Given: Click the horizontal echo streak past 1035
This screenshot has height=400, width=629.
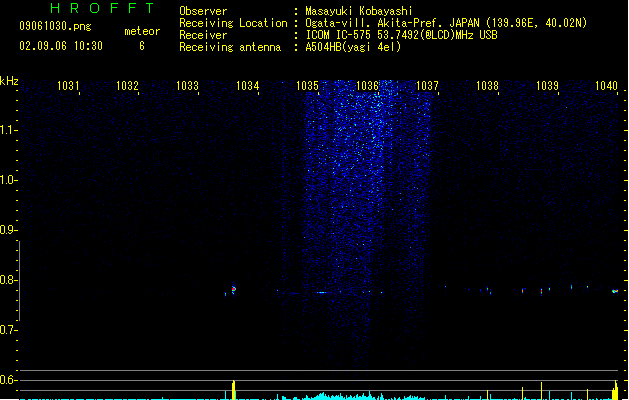Looking at the screenshot, I should (x=322, y=292).
